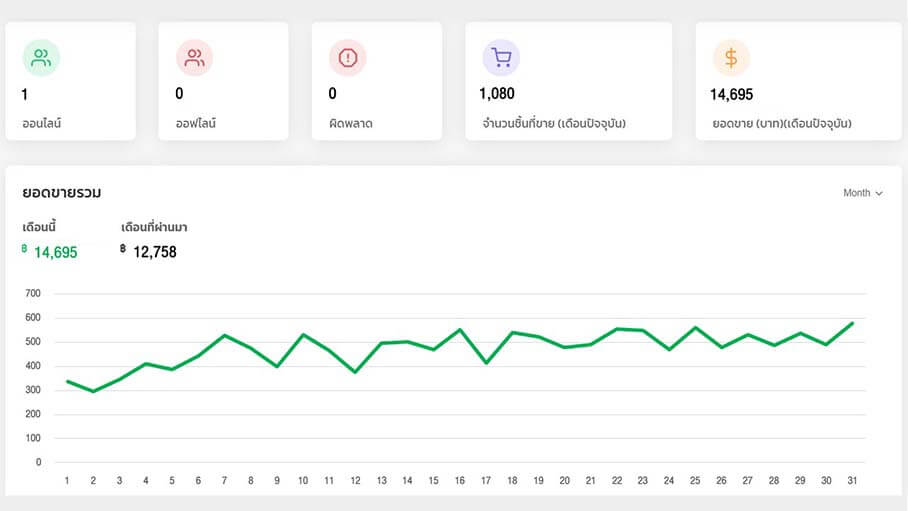This screenshot has height=511, width=908.
Task: Click the orange dollar sign icon
Action: coord(731,58)
